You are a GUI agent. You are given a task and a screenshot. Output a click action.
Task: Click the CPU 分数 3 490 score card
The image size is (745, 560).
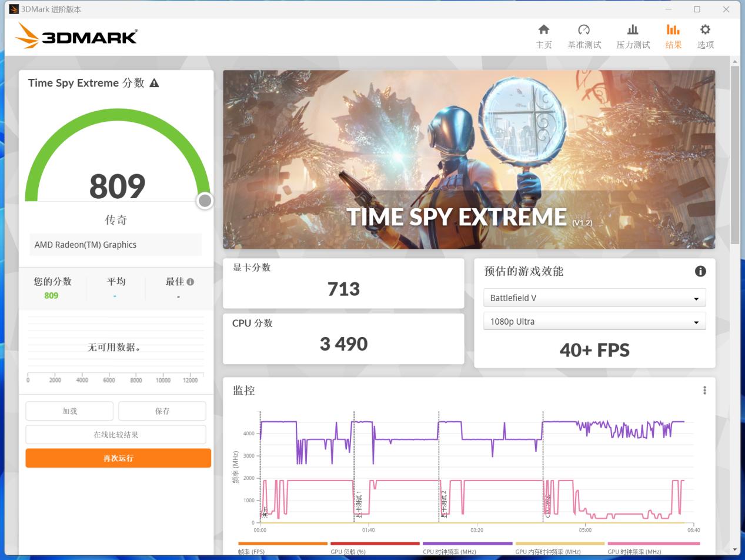pos(343,338)
